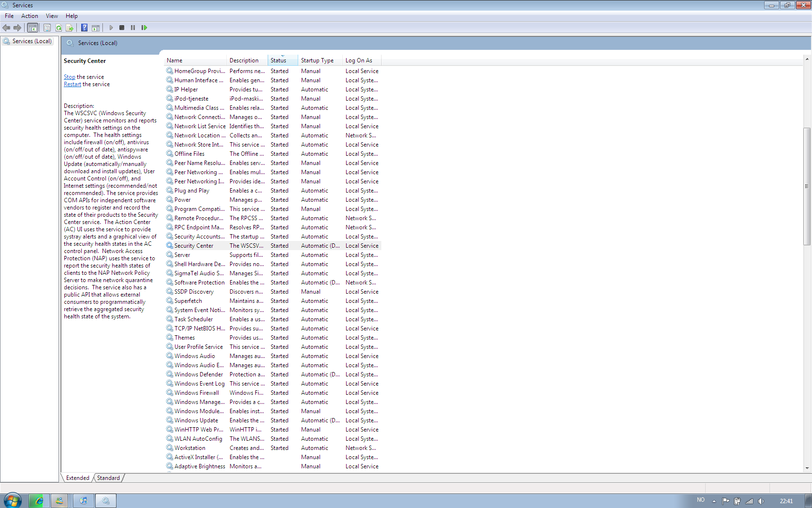This screenshot has width=812, height=508.
Task: Open the Properties toolbar icon
Action: [x=47, y=28]
